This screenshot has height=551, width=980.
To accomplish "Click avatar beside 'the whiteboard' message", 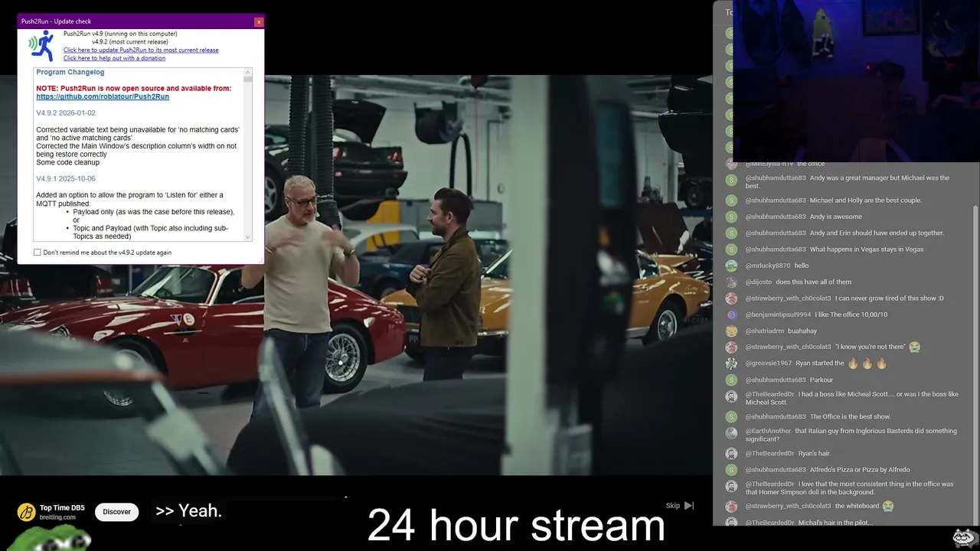I will click(731, 507).
